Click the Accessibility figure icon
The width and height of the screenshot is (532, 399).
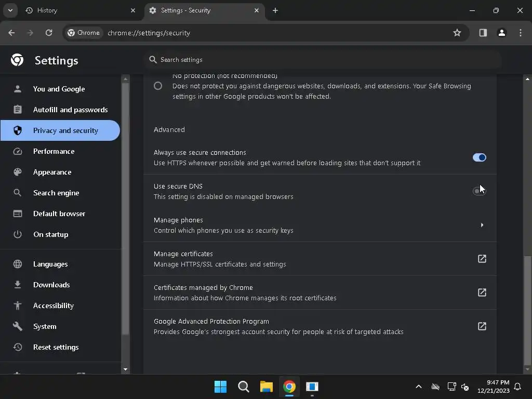18,305
